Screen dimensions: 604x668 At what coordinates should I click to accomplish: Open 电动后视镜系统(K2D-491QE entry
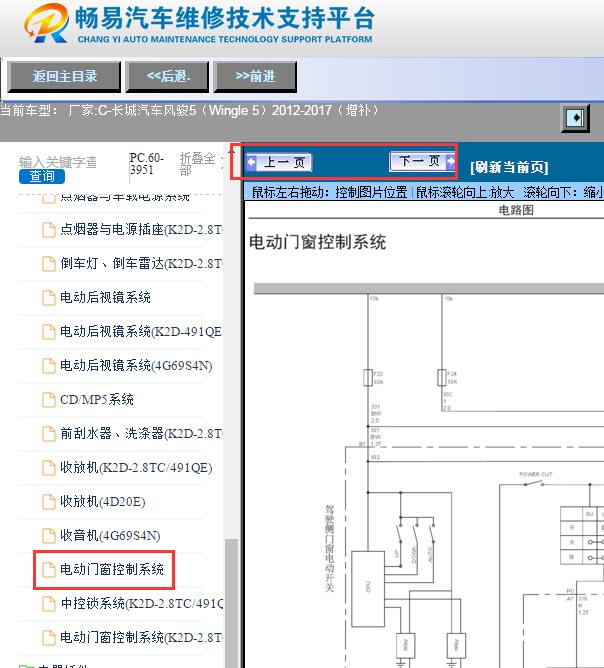pyautogui.click(x=141, y=331)
